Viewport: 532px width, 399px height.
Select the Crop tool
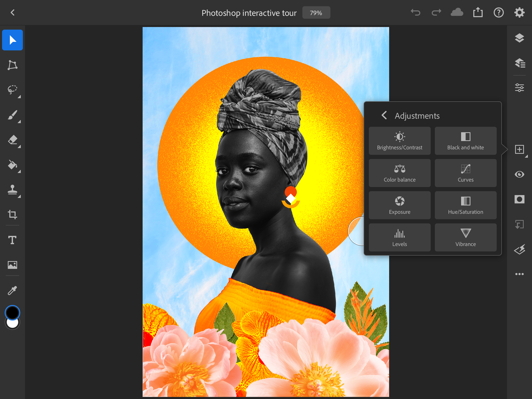coord(12,215)
